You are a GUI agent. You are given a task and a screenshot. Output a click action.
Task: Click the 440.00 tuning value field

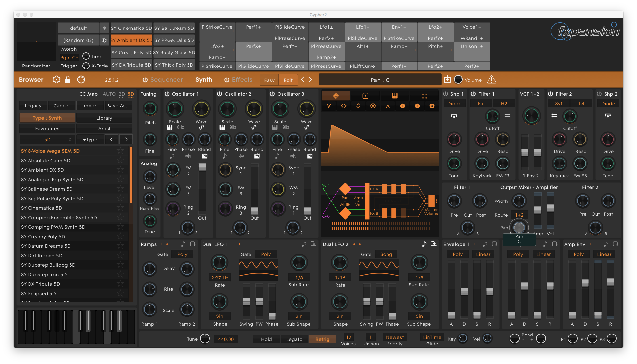(x=226, y=339)
